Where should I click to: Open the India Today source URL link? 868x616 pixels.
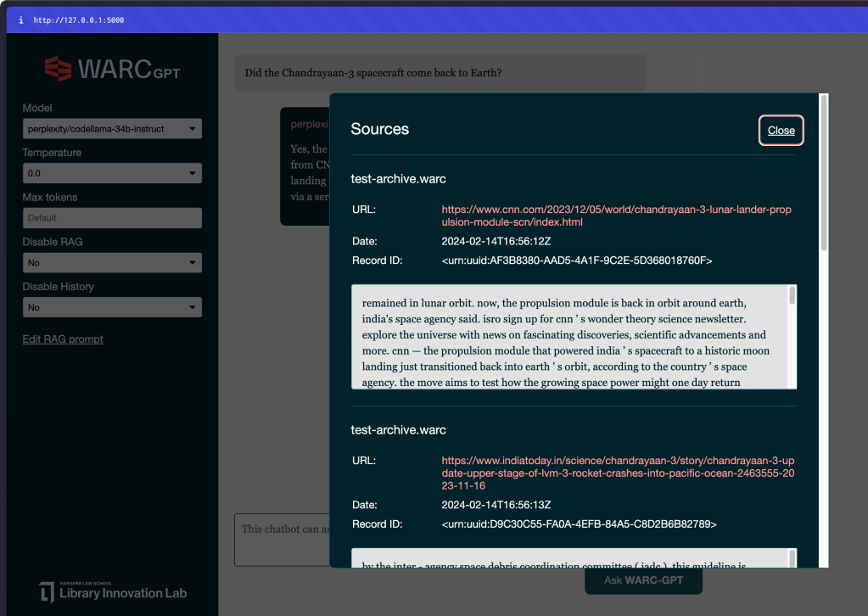618,473
